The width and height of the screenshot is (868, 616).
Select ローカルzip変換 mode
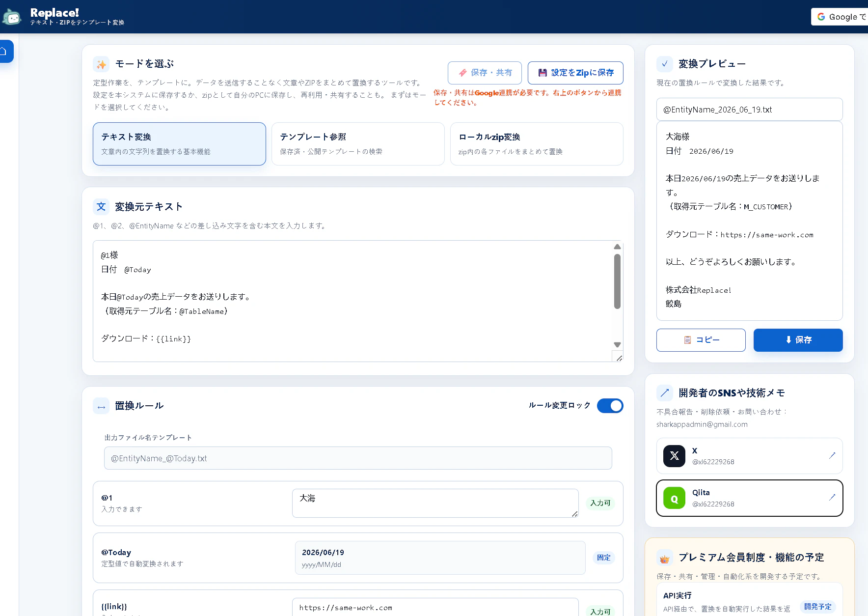click(x=537, y=144)
